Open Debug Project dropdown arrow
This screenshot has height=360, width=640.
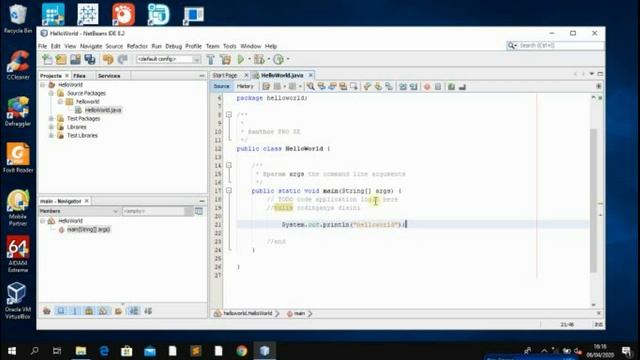pyautogui.click(x=269, y=60)
